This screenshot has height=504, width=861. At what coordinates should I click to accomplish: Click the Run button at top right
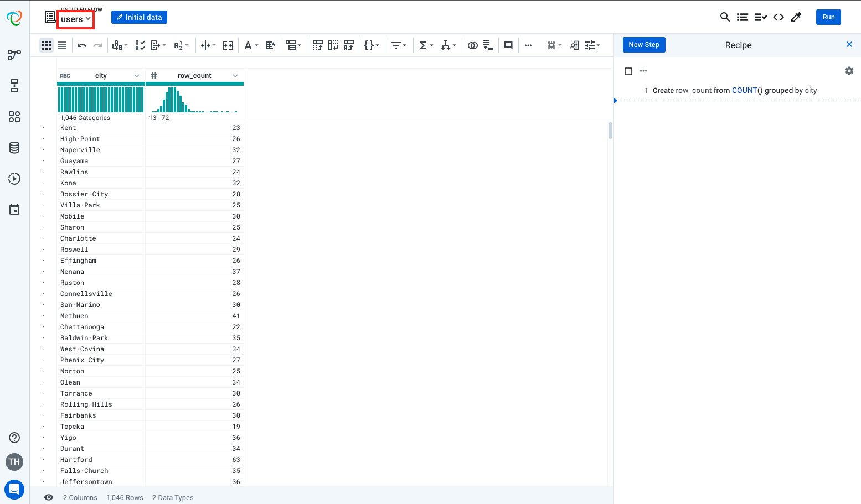828,17
